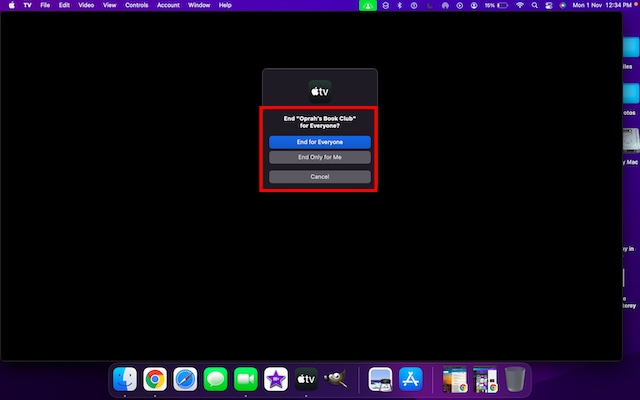Click the first minimized Chrome window thumbnail
The width and height of the screenshot is (640, 400).
(x=455, y=379)
